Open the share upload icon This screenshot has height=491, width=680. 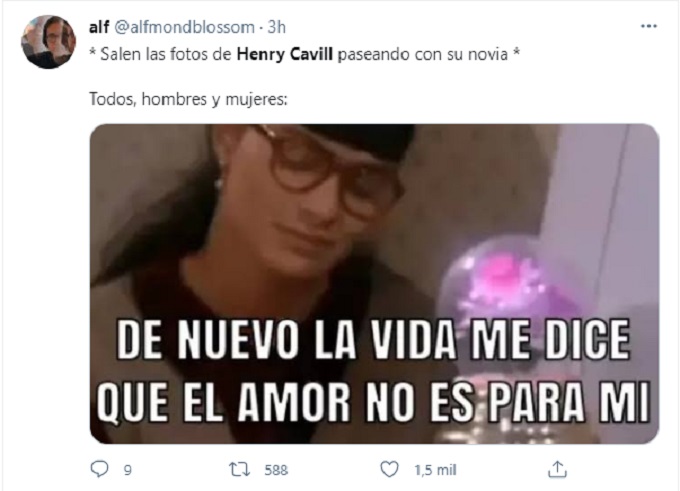click(x=558, y=469)
